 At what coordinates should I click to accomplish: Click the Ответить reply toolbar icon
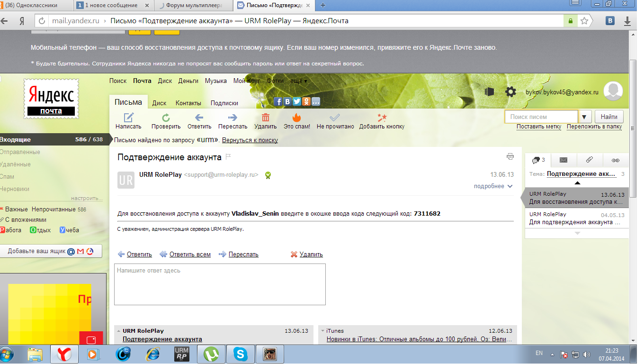coord(199,118)
